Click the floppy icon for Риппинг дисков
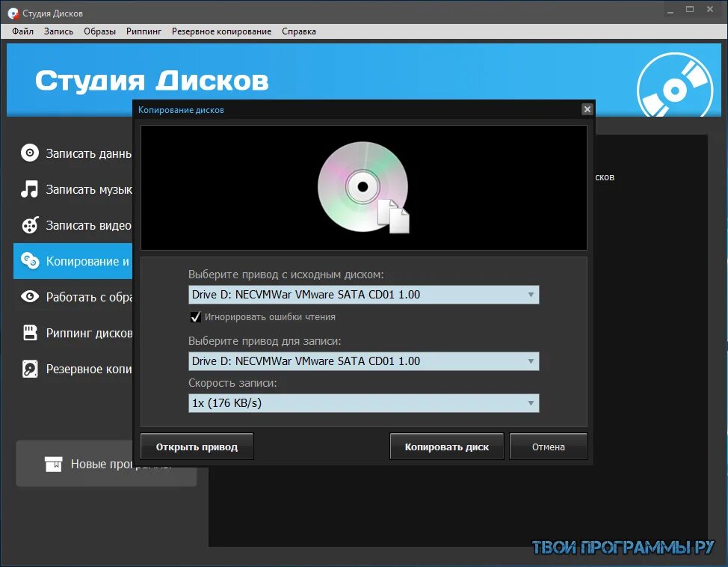This screenshot has width=728, height=567. coord(30,332)
